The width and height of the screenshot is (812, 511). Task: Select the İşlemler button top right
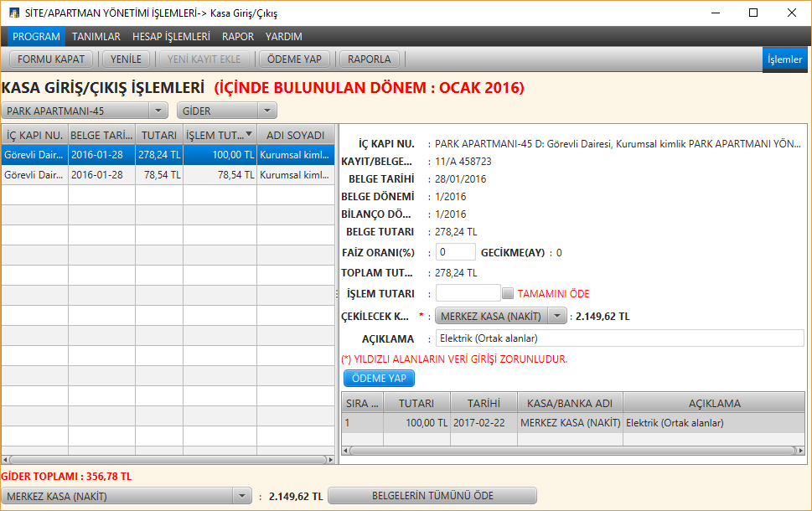(x=784, y=59)
